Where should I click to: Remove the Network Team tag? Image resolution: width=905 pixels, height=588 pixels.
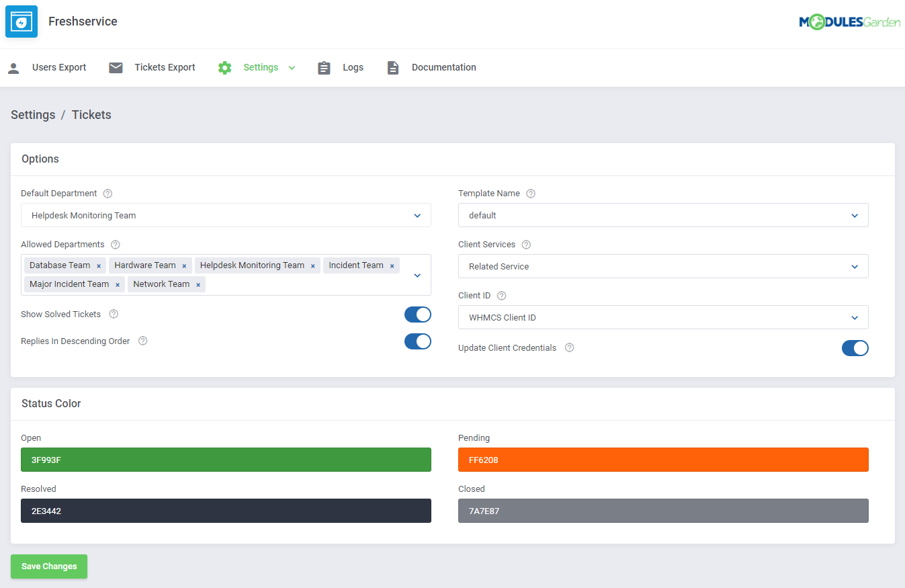198,285
